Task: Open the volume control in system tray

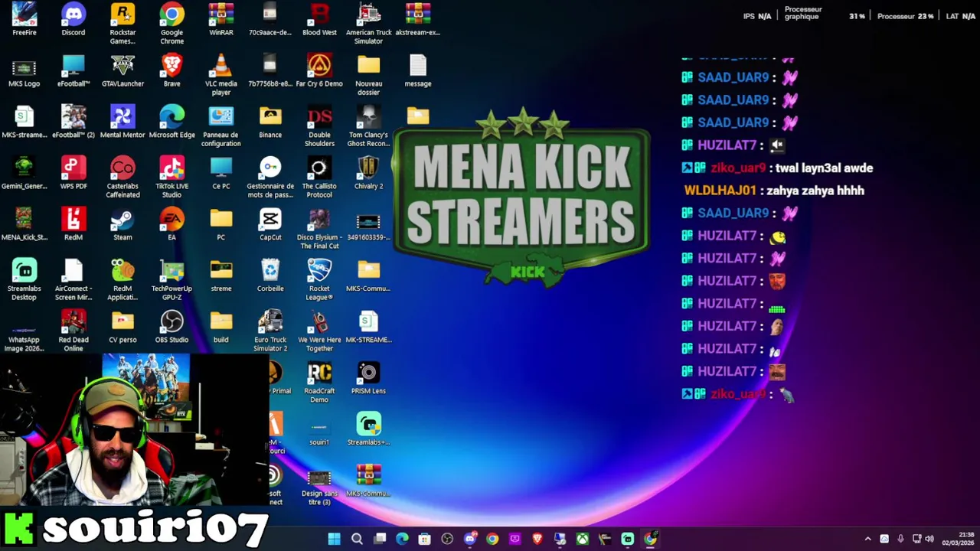Action: tap(929, 539)
